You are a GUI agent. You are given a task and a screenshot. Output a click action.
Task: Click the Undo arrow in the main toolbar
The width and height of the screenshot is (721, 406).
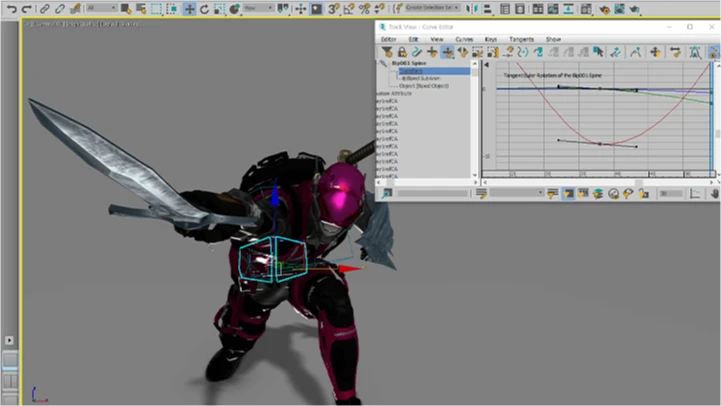(x=11, y=8)
